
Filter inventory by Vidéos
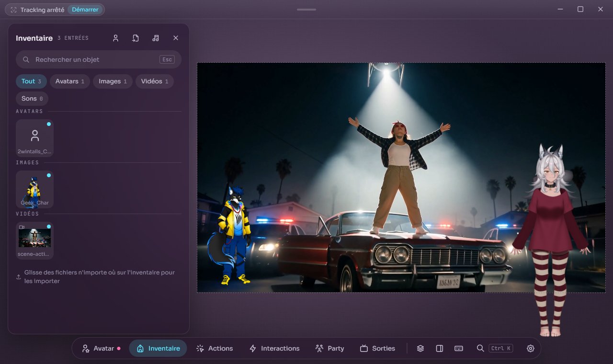pyautogui.click(x=155, y=81)
